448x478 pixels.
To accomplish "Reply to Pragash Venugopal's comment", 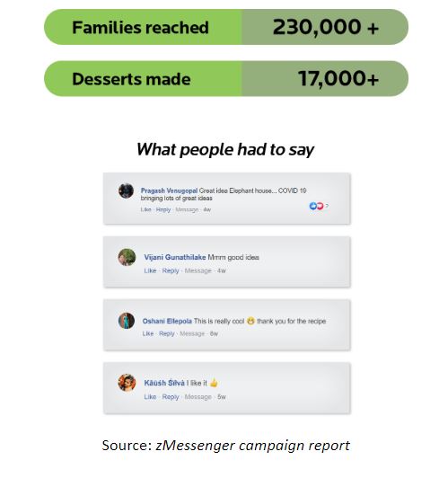I will [x=163, y=209].
